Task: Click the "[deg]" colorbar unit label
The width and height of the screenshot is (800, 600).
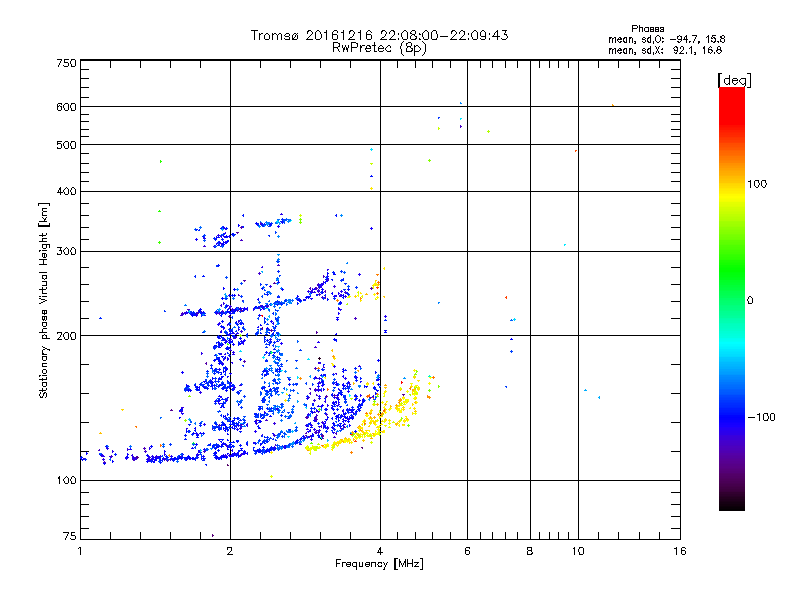Action: pyautogui.click(x=734, y=81)
